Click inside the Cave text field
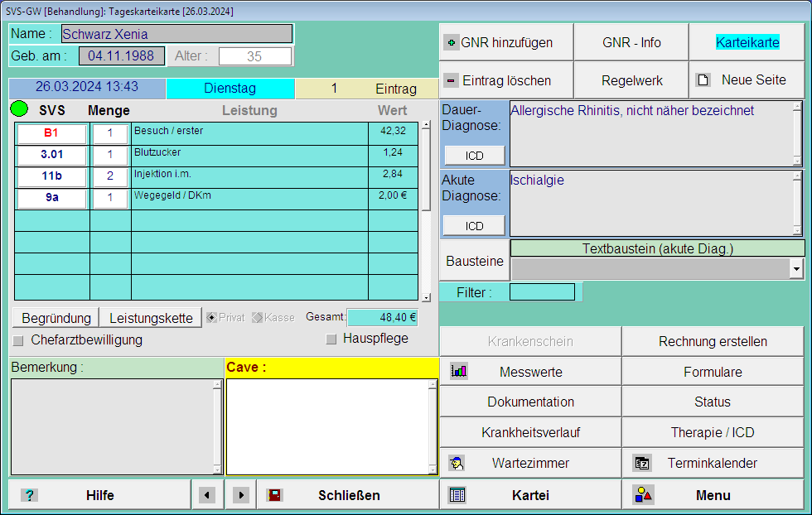Screen dimensions: 812x515 [327, 426]
